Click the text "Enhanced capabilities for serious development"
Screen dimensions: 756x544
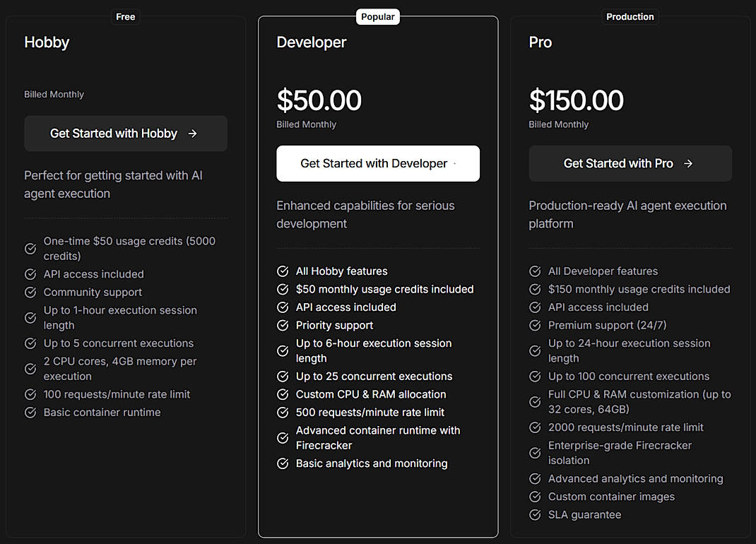[365, 215]
